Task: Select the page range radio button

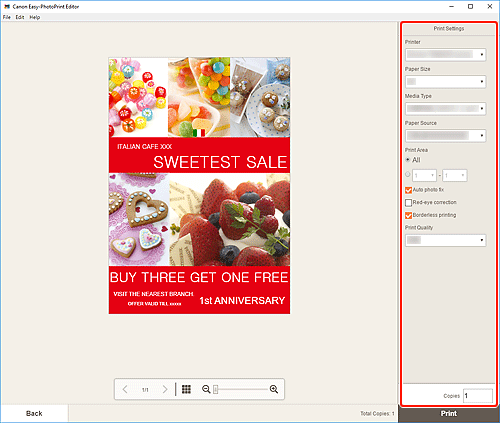Action: coord(408,174)
